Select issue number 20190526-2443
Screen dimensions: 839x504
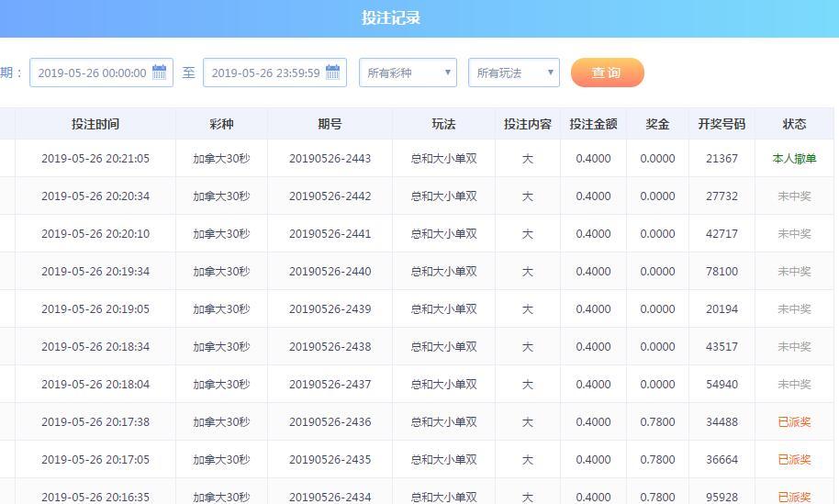tap(330, 159)
